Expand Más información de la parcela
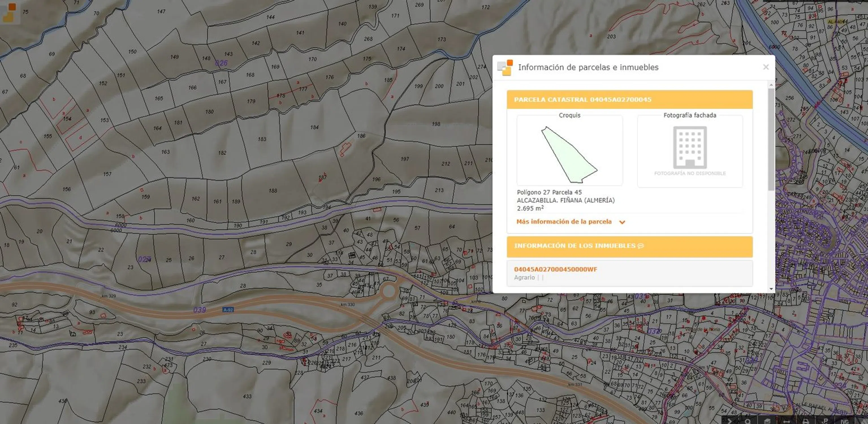Image resolution: width=868 pixels, height=424 pixels. pos(564,222)
